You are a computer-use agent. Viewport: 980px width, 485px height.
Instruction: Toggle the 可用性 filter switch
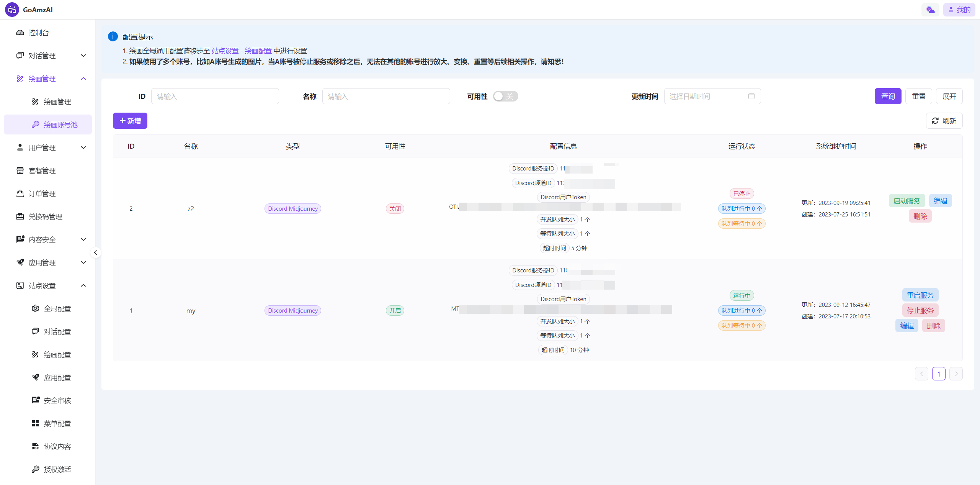505,96
